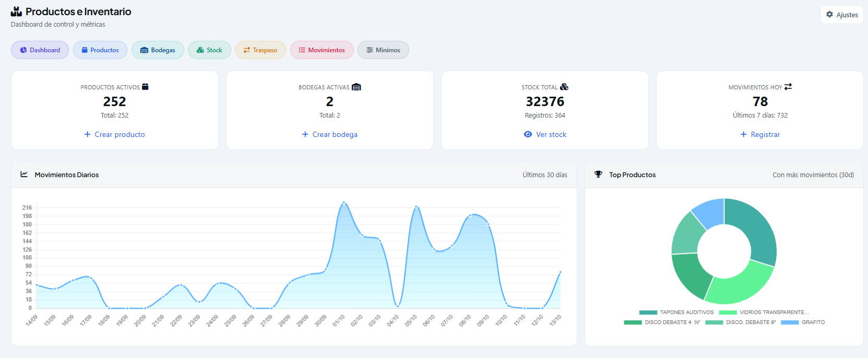Toggle the DISCO DEBASTE 9" legend swatch
The image size is (868, 358).
click(715, 322)
